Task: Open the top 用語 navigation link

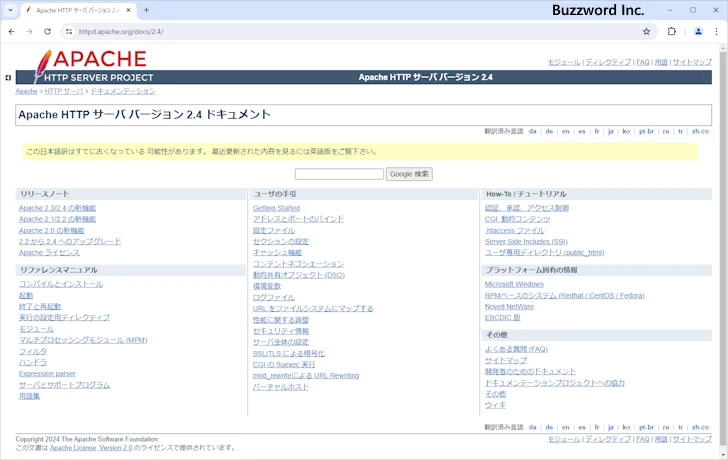Action: pos(661,62)
